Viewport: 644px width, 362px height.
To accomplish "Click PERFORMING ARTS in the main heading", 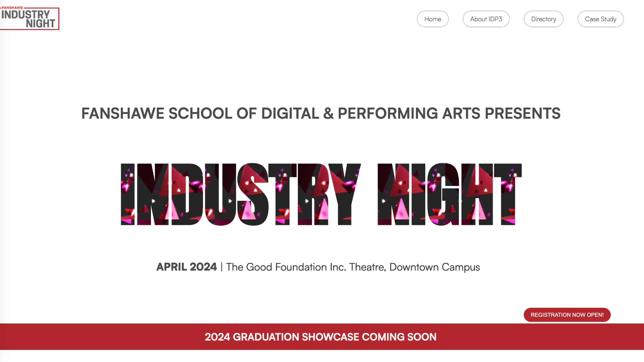I will tap(409, 113).
